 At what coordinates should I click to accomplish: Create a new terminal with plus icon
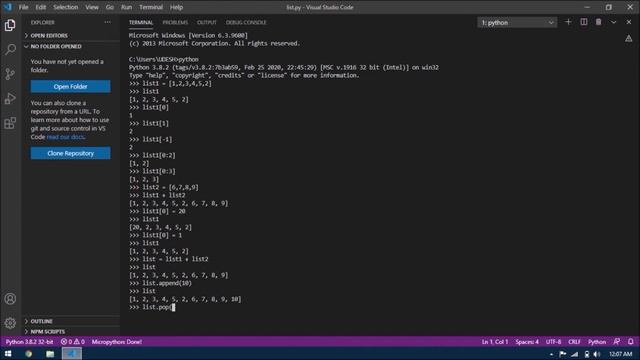tap(568, 22)
